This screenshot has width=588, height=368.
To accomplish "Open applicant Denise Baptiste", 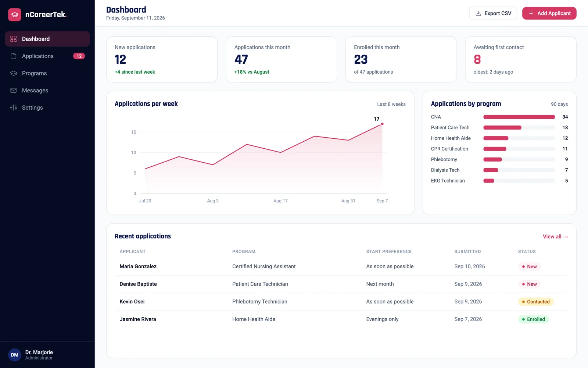I will click(x=138, y=284).
